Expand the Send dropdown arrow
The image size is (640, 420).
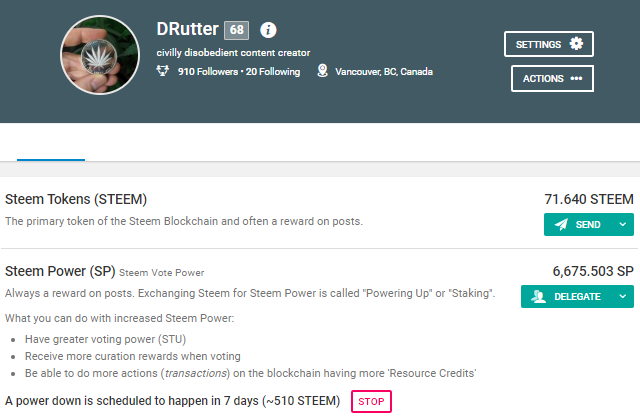[x=623, y=225]
